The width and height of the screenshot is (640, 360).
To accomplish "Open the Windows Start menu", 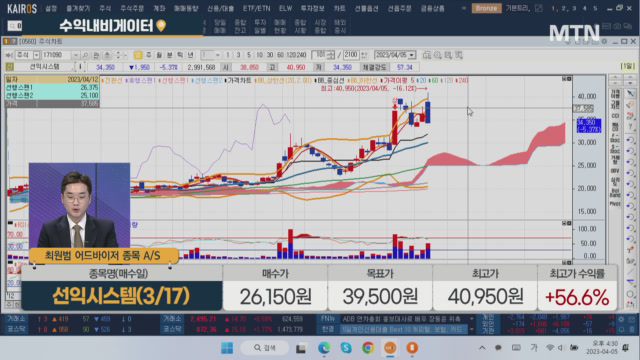I will [x=227, y=347].
